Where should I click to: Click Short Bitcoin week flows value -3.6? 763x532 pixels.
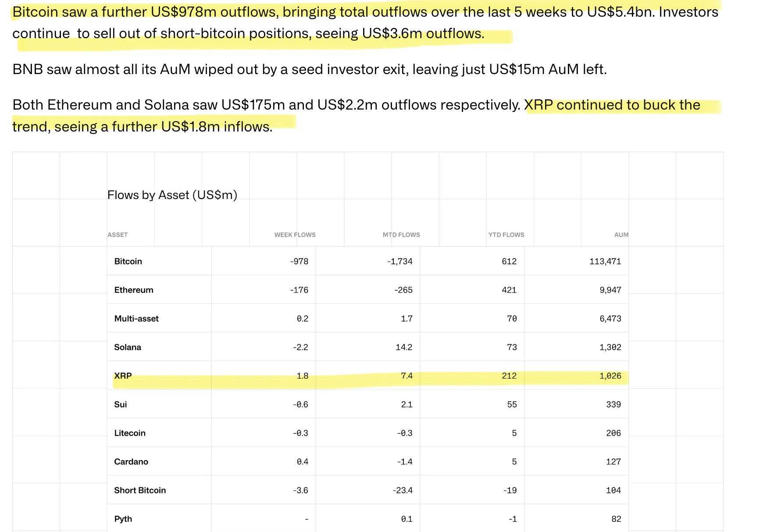(301, 490)
